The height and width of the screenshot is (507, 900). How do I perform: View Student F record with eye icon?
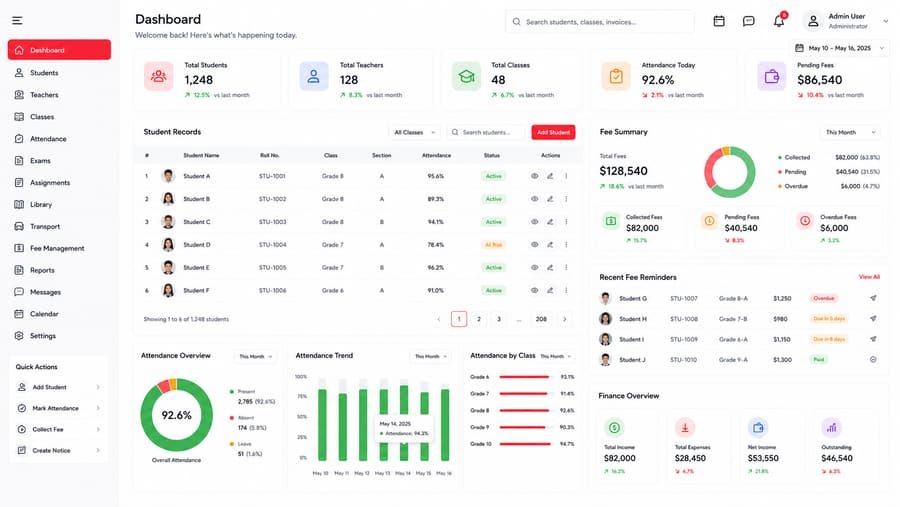(x=534, y=291)
